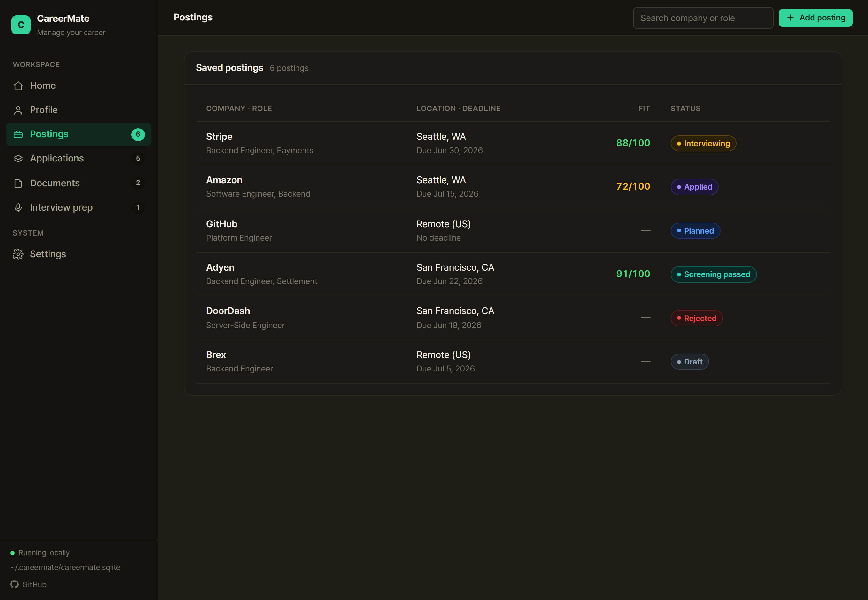Click the 6 postings count label
The image size is (868, 600).
tap(289, 68)
